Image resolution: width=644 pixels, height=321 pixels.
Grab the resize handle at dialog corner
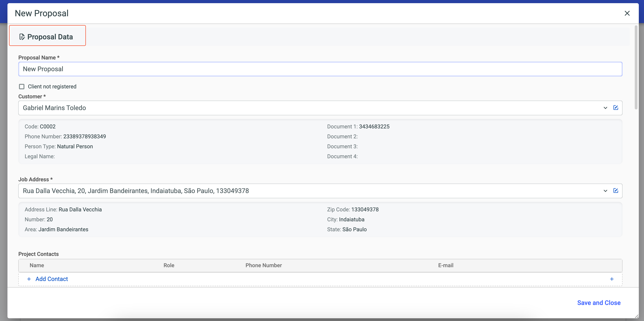point(637,316)
